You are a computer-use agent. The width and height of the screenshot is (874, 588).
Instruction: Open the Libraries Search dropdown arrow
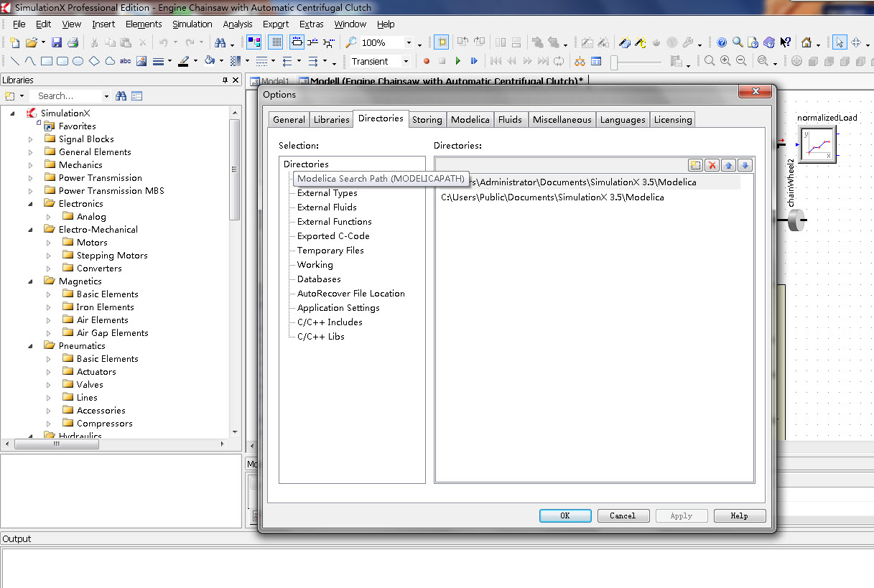[106, 95]
